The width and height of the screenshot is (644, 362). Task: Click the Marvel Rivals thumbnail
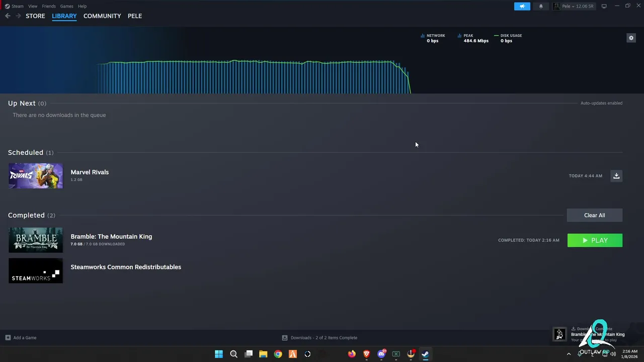[x=36, y=176]
